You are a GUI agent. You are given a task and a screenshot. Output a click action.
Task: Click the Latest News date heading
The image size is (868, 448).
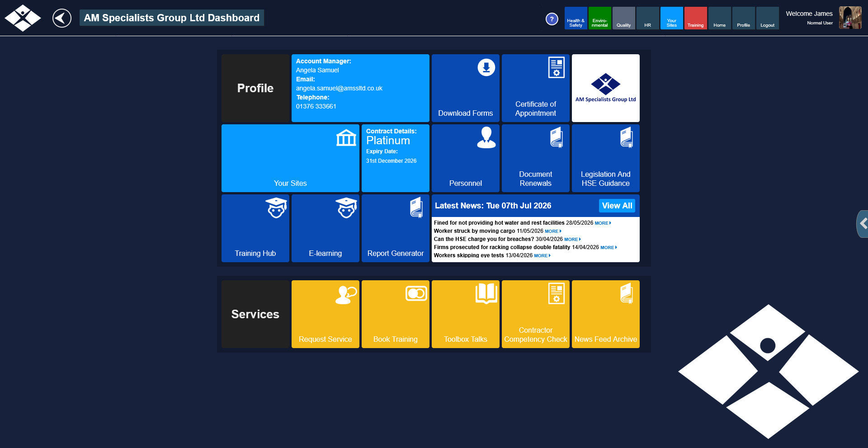pyautogui.click(x=493, y=206)
